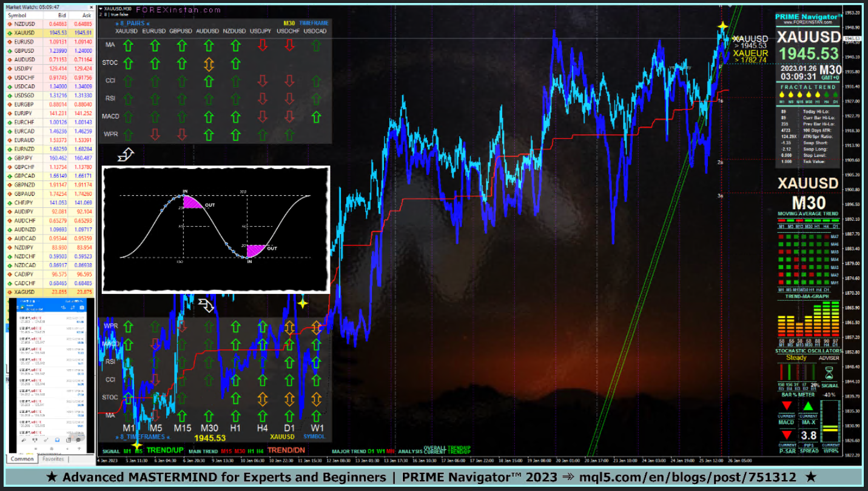Click the 8_TIMEFRAMES label at the chart bottom
The width and height of the screenshot is (868, 491).
[142, 436]
